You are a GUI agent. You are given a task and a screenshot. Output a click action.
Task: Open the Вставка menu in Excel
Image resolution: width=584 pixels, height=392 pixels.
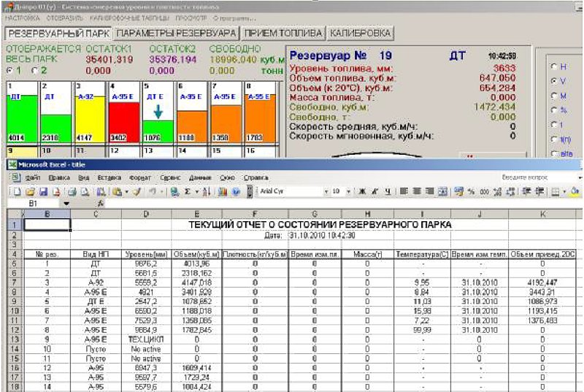click(x=109, y=178)
